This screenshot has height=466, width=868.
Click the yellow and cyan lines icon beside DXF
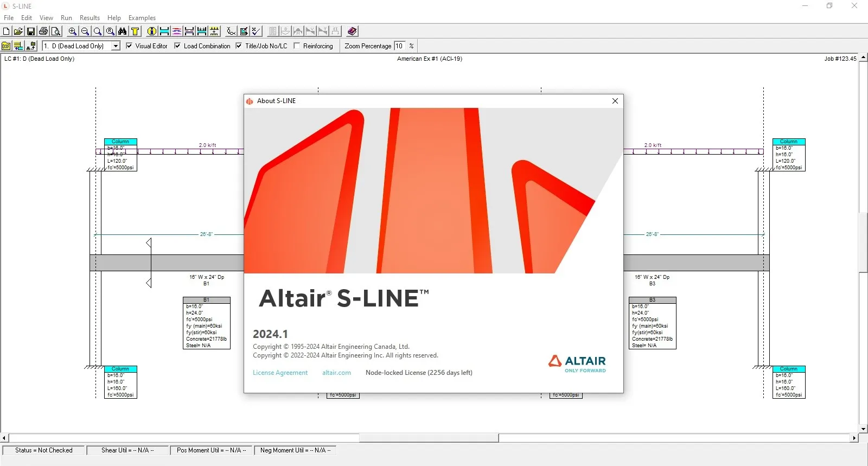tap(18, 46)
